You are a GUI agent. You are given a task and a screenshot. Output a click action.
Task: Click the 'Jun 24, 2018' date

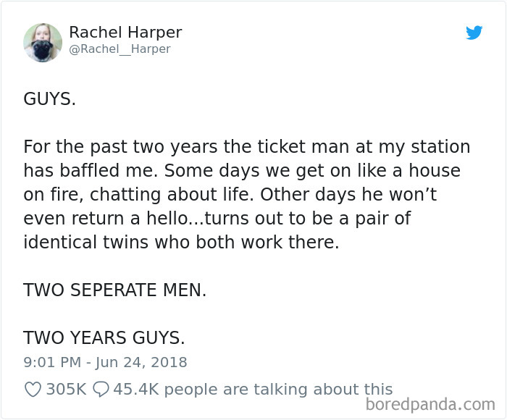pyautogui.click(x=141, y=363)
